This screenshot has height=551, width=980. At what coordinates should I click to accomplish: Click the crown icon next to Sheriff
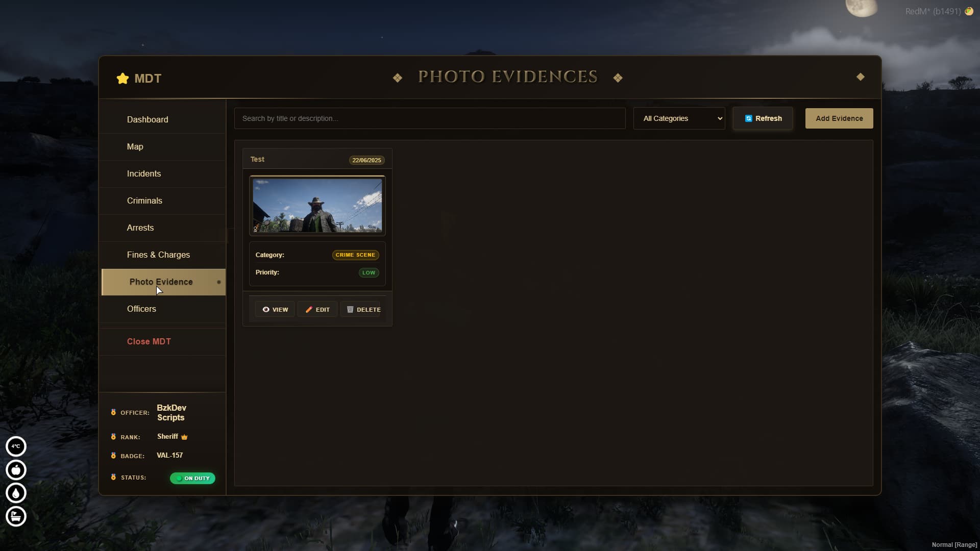point(184,437)
